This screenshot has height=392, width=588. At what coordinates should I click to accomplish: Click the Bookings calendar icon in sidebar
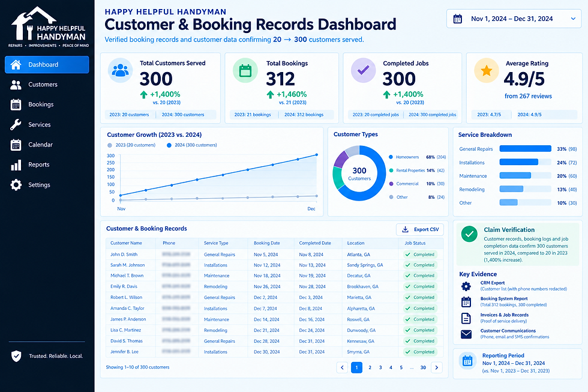pyautogui.click(x=16, y=104)
